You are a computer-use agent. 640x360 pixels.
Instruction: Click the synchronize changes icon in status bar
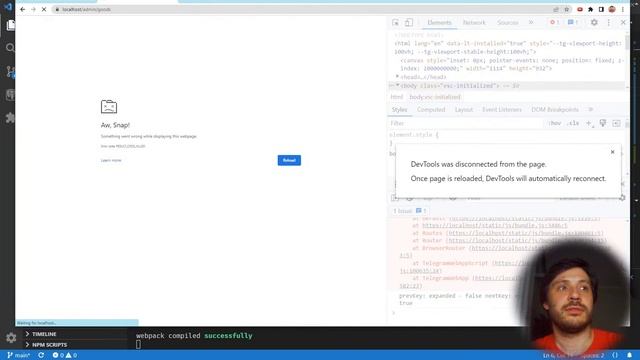[x=41, y=355]
